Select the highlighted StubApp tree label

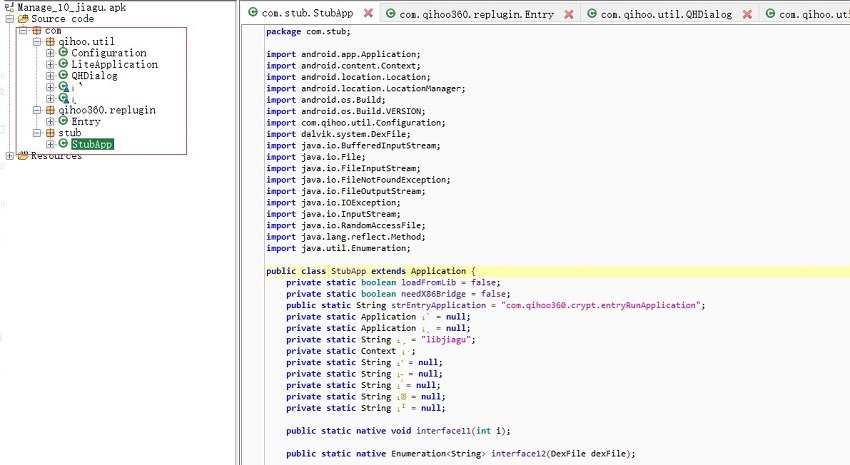point(92,144)
